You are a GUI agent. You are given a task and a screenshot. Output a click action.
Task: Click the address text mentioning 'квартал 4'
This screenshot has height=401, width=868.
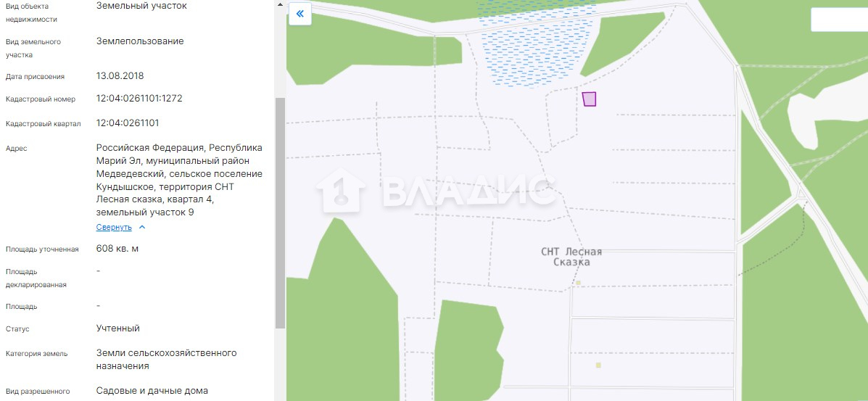179,180
